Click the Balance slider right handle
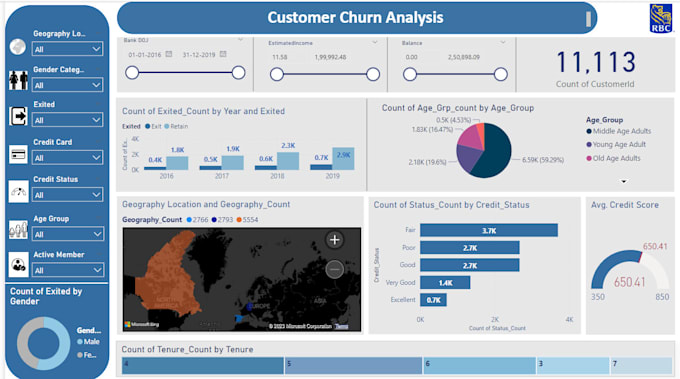Screen dimensions: 680x379 (x=500, y=74)
